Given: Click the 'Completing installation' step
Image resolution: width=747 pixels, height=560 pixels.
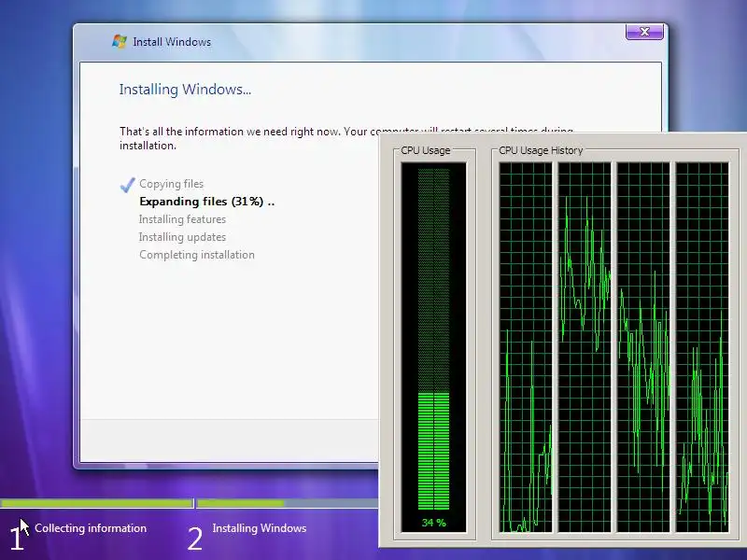Looking at the screenshot, I should point(197,255).
